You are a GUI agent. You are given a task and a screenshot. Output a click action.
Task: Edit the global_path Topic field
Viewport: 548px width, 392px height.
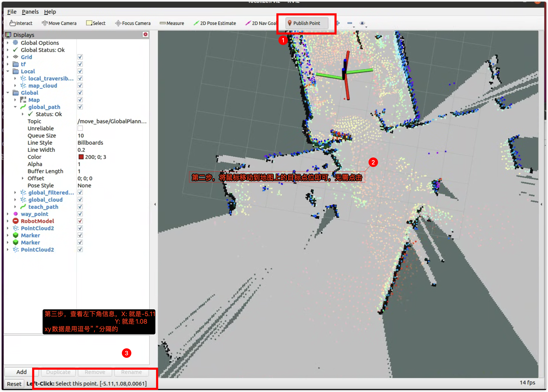pyautogui.click(x=113, y=121)
